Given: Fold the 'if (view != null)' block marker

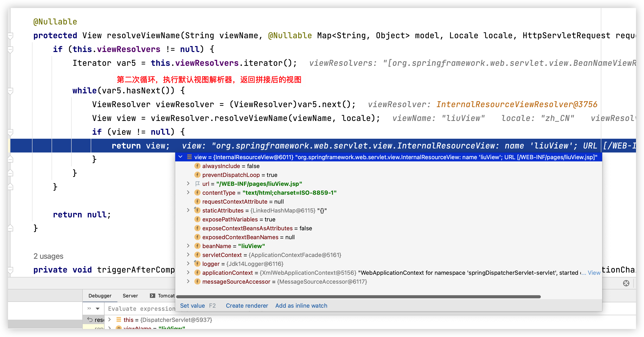Looking at the screenshot, I should click(10, 132).
